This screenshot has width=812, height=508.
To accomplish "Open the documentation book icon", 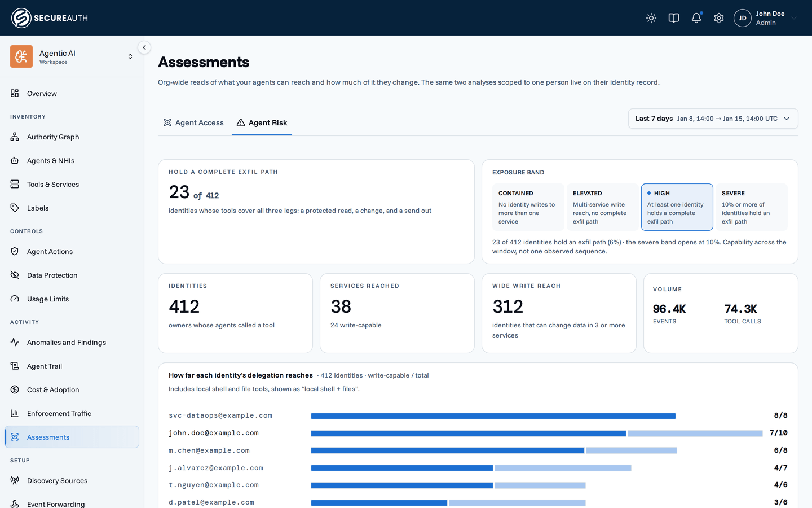I will 674,18.
